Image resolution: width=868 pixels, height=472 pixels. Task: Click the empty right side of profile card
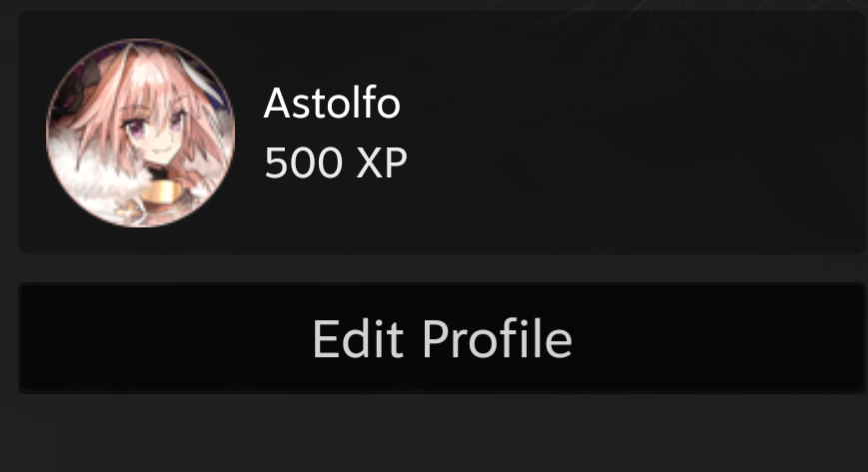(x=636, y=133)
